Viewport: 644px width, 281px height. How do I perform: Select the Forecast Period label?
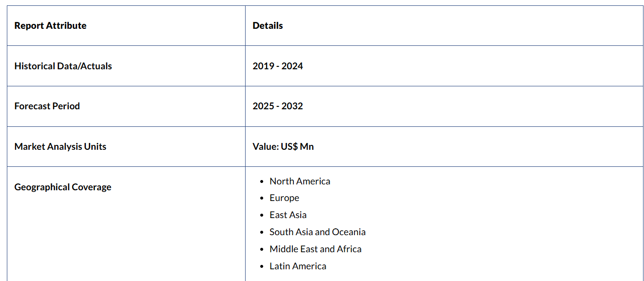[x=47, y=106]
